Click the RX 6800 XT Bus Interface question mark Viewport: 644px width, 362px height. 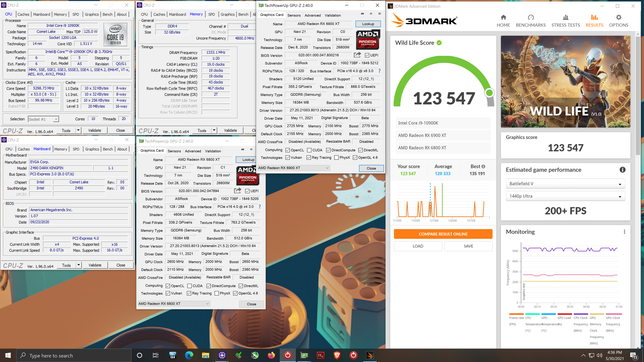(x=259, y=207)
